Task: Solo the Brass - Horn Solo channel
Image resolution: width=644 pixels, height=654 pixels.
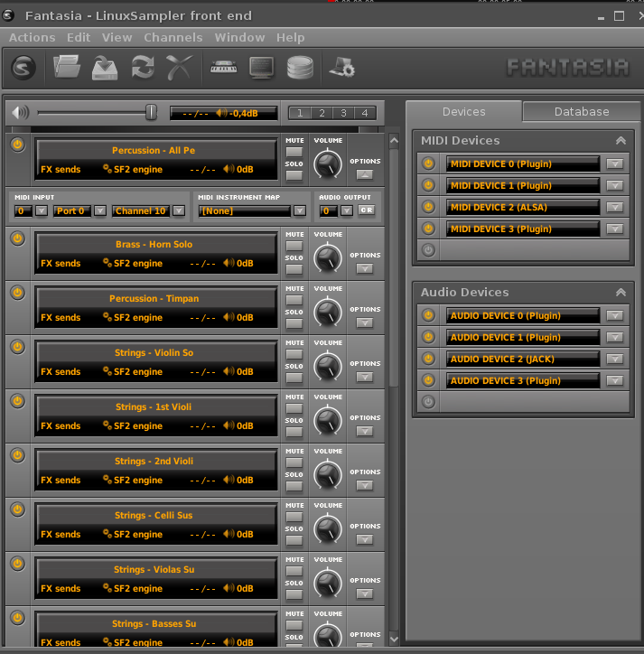Action: coord(294,269)
